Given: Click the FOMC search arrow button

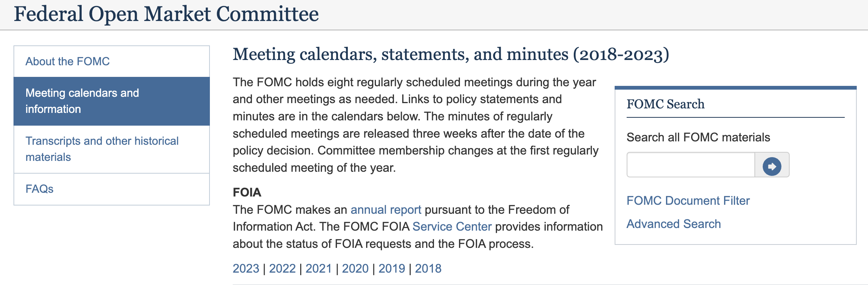Looking at the screenshot, I should click(x=772, y=165).
